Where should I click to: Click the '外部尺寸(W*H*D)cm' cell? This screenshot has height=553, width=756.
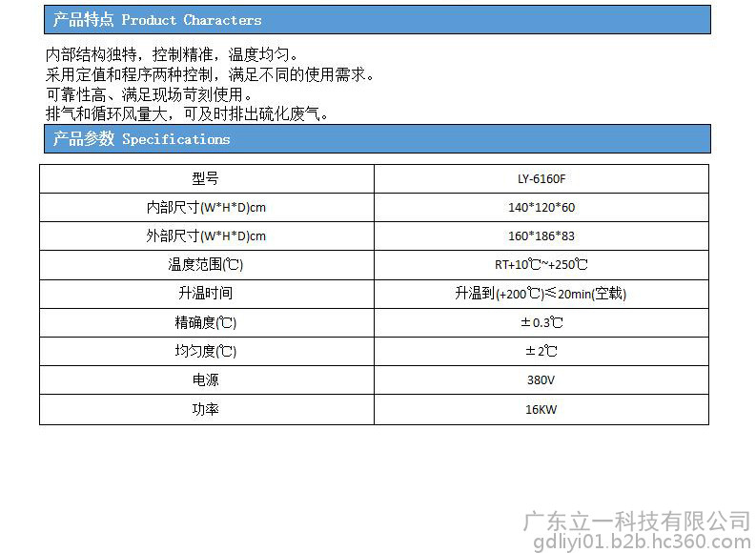tap(207, 236)
